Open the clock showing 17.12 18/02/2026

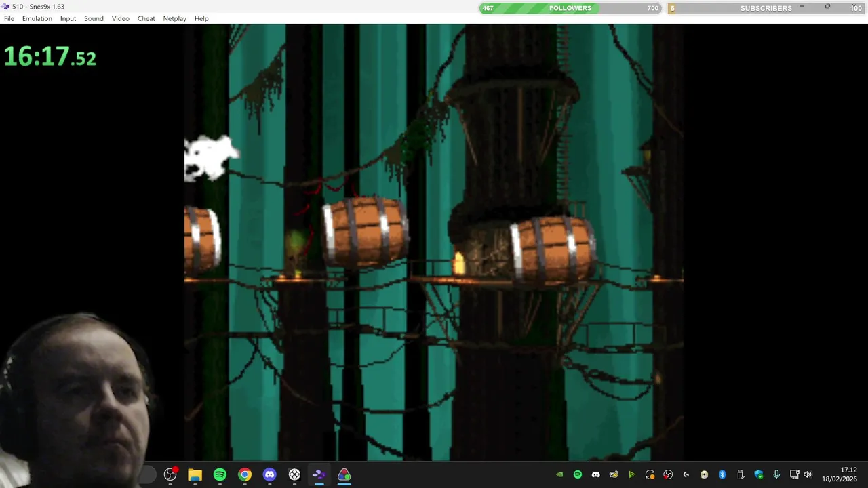coord(840,474)
